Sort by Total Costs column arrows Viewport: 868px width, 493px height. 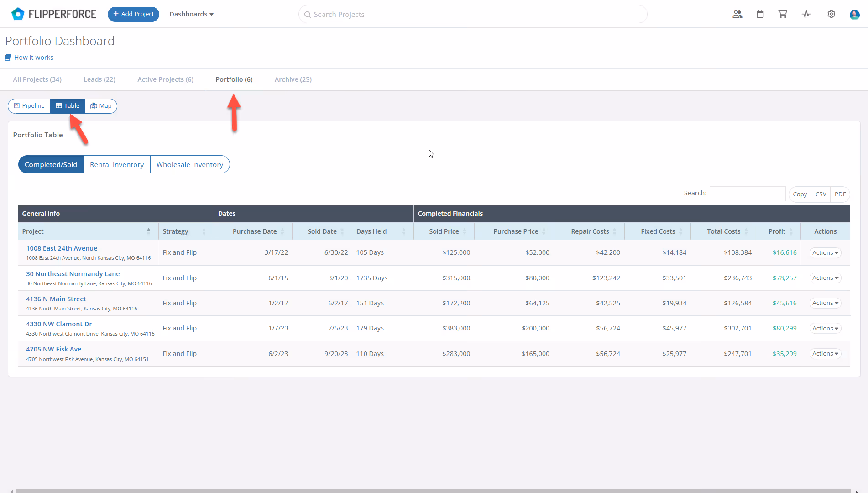pos(746,231)
